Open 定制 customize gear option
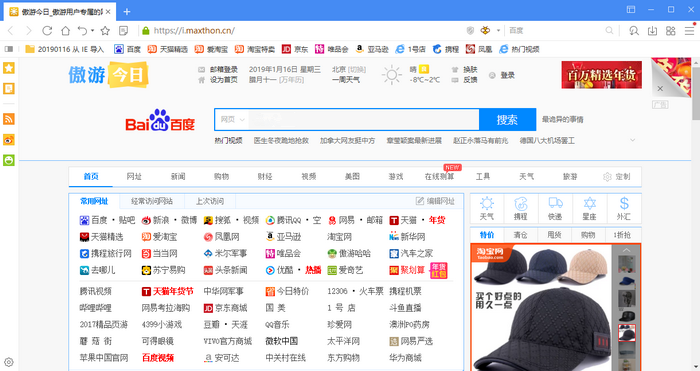The width and height of the screenshot is (700, 371). 617,177
